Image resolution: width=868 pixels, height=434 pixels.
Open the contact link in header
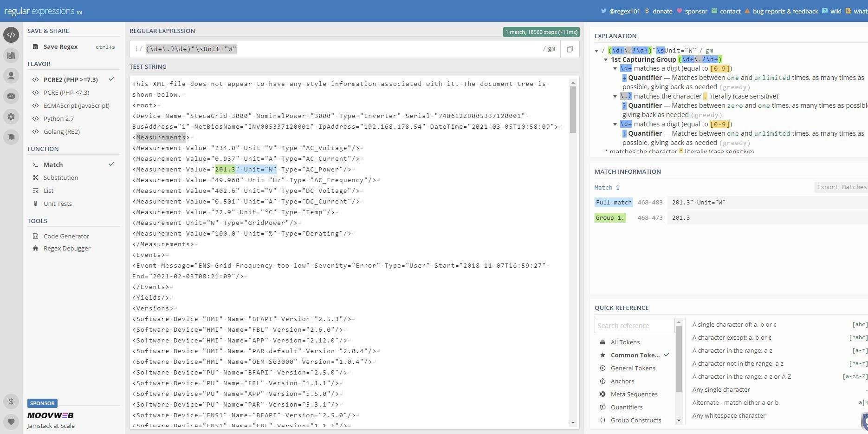726,11
